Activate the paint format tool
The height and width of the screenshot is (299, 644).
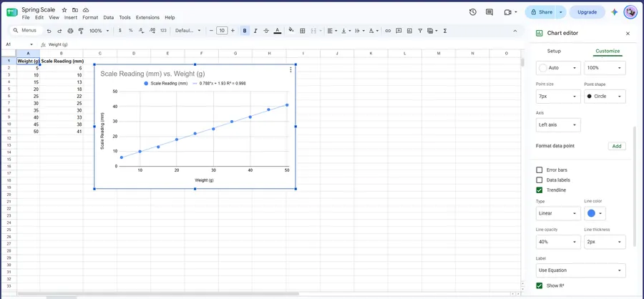coord(81,31)
